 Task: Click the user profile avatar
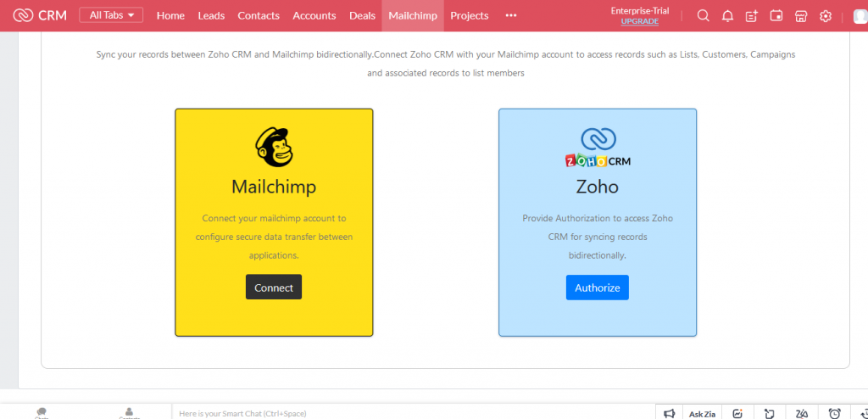(861, 16)
